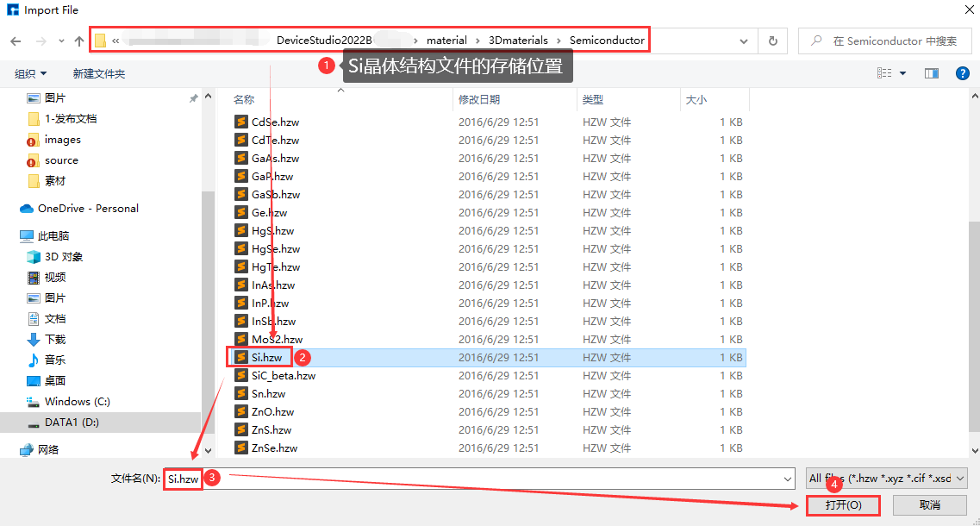Open 网络 from the sidebar
The width and height of the screenshot is (980, 526).
click(49, 448)
